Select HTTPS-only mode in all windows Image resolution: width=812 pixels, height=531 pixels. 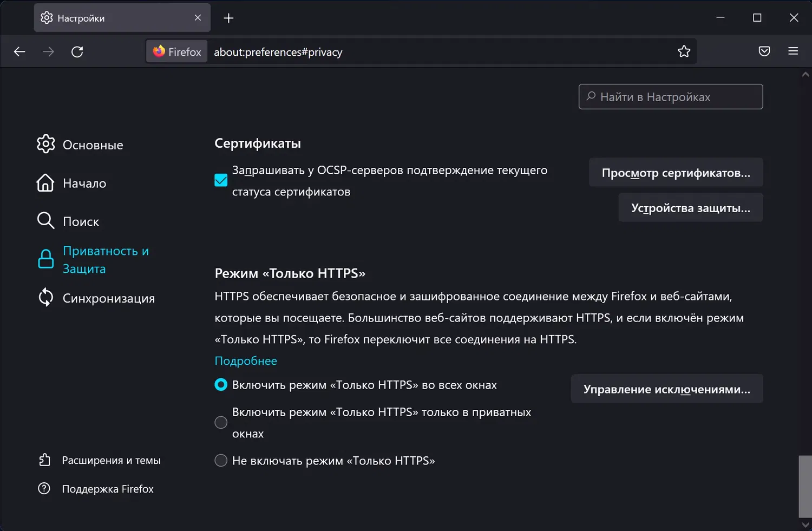(221, 385)
